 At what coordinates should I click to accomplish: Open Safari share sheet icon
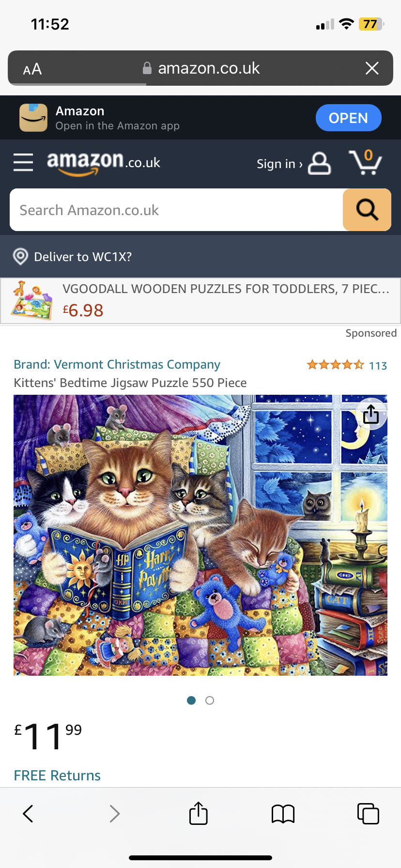198,813
